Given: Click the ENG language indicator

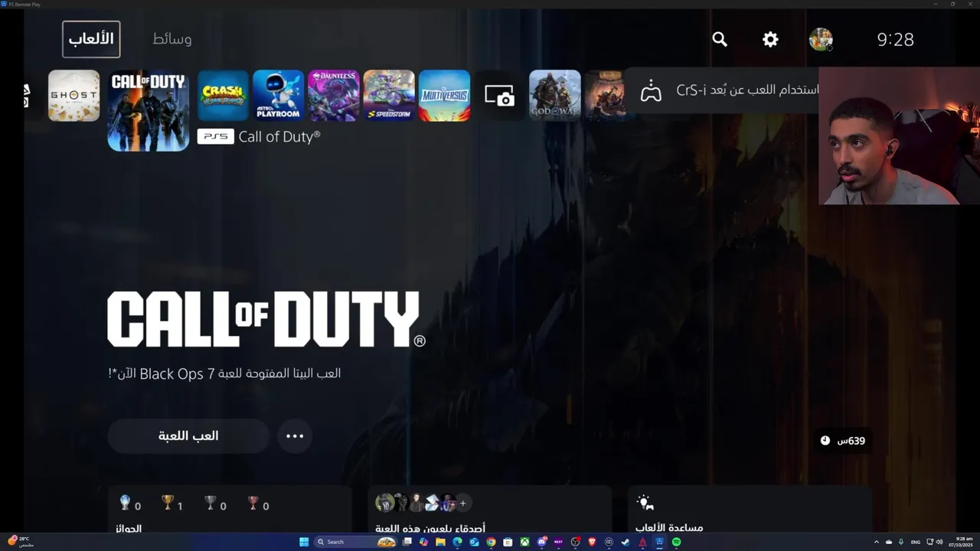Looking at the screenshot, I should [916, 542].
